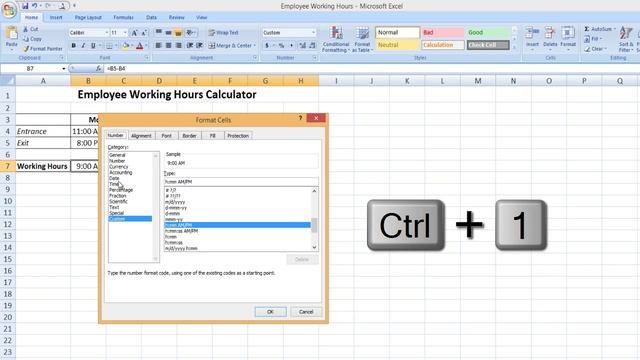
Task: Apply the Good cell style swatch
Action: (x=487, y=32)
